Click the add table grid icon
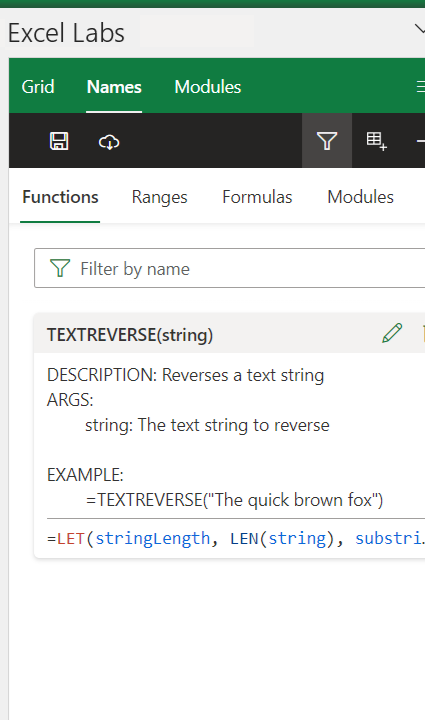Image resolution: width=425 pixels, height=720 pixels. point(376,141)
